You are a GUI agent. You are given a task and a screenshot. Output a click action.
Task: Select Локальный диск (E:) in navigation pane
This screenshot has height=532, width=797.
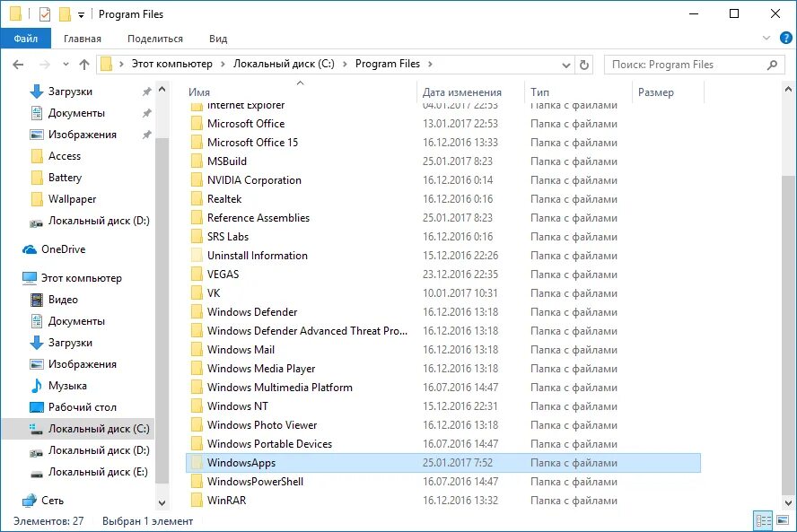click(98, 472)
